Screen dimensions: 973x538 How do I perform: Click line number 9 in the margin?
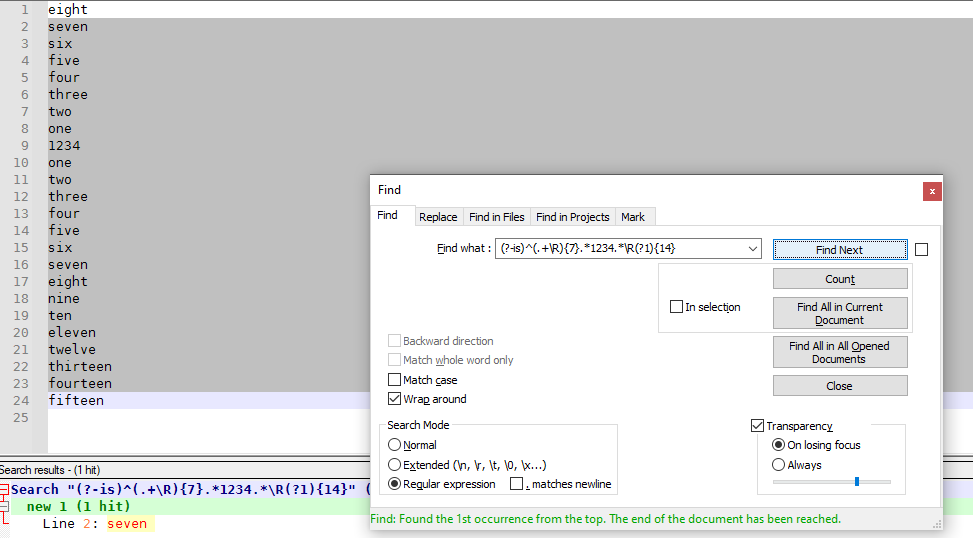24,146
